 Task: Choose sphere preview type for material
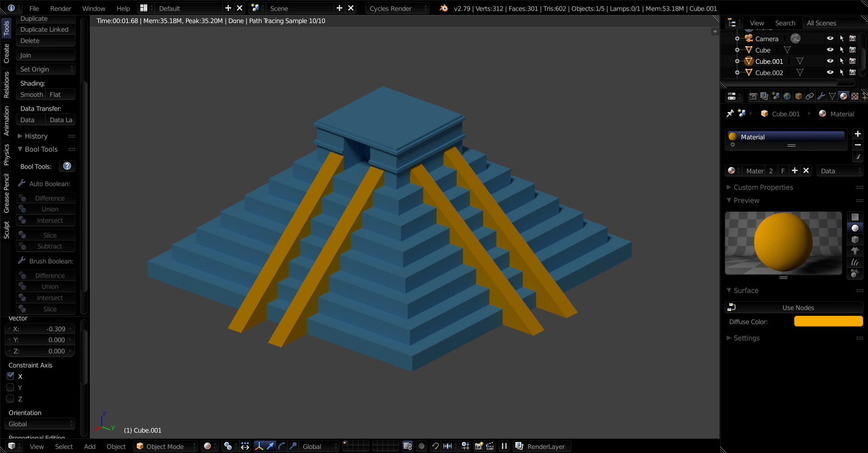pos(855,228)
